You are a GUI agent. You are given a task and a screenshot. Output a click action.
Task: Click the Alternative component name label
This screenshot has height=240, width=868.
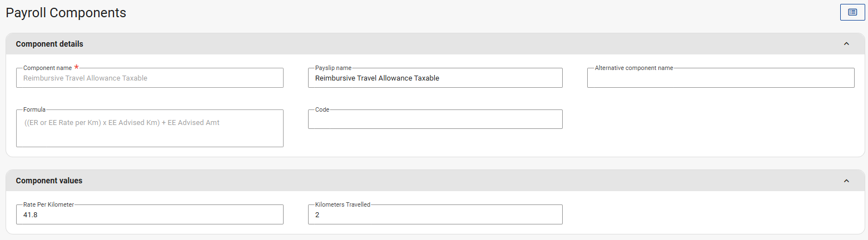[x=634, y=68]
